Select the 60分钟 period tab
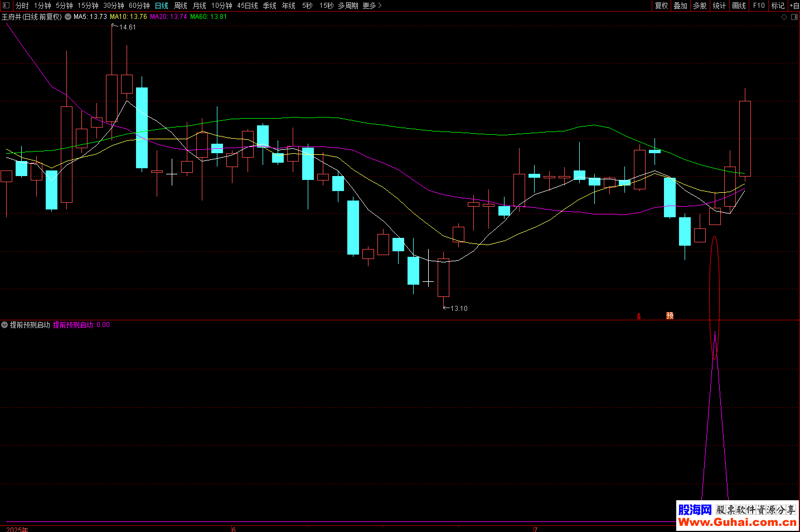This screenshot has height=532, width=800. click(139, 6)
